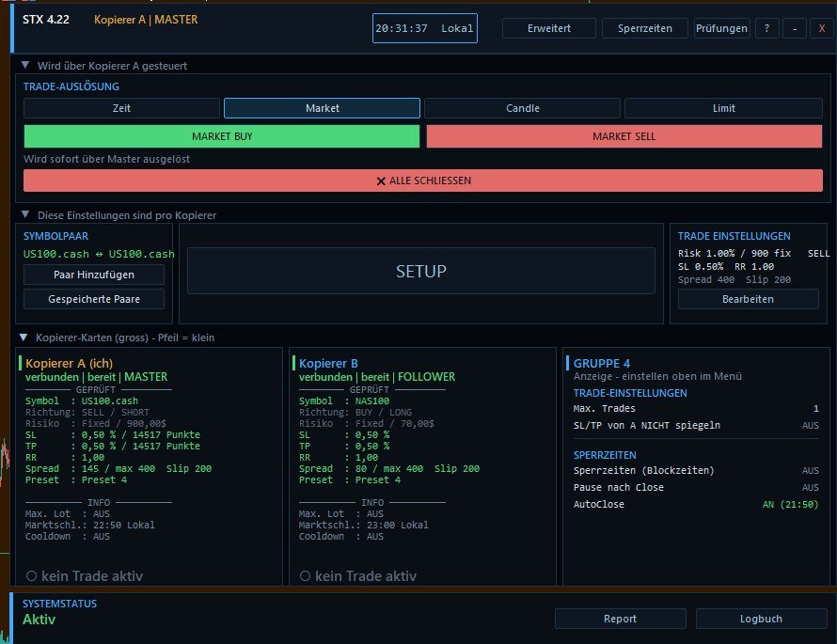Toggle 'SL/TP von A NICHT spiegeln' AUS
This screenshot has height=644, width=837.
pyautogui.click(x=810, y=425)
